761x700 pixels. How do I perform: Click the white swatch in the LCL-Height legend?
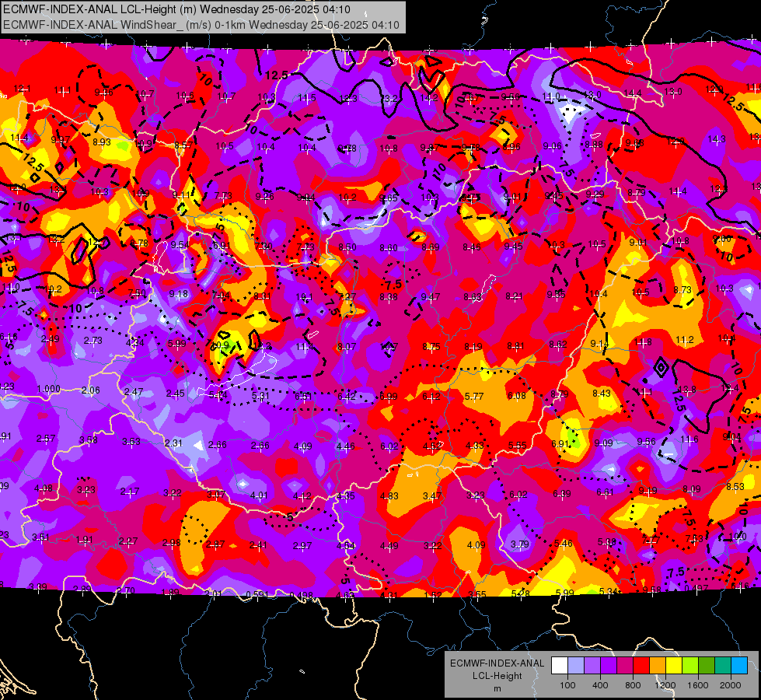click(x=560, y=665)
